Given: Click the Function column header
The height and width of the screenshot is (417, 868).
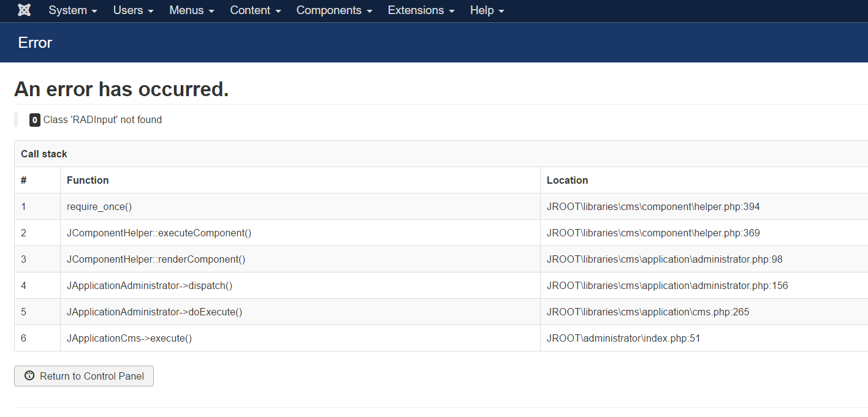Looking at the screenshot, I should point(88,180).
